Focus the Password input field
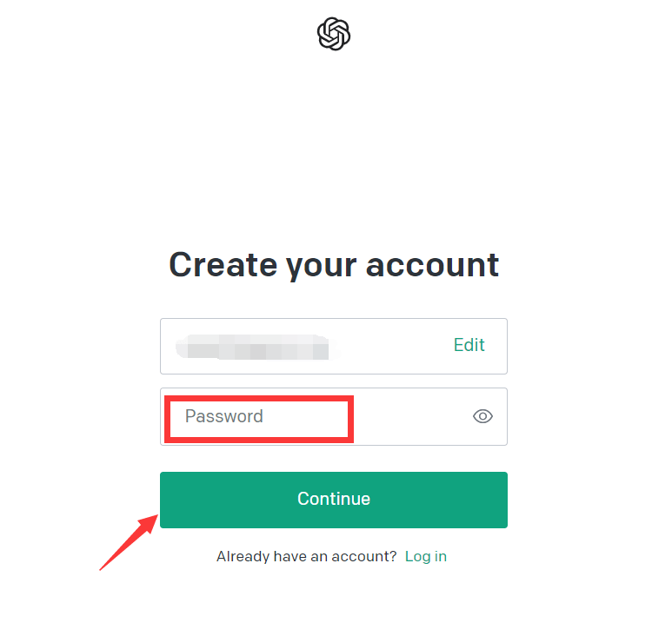This screenshot has width=672, height=623. (x=334, y=416)
